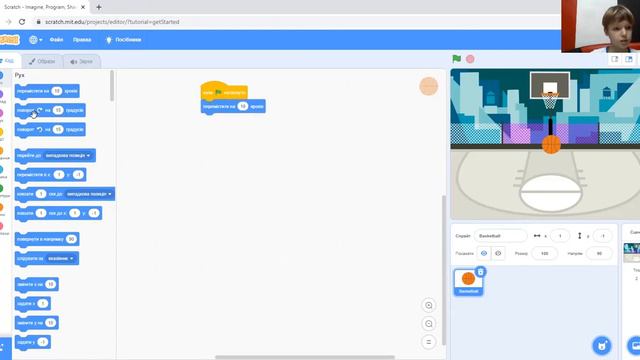
Task: Zoom in on the code workspace
Action: click(x=429, y=305)
